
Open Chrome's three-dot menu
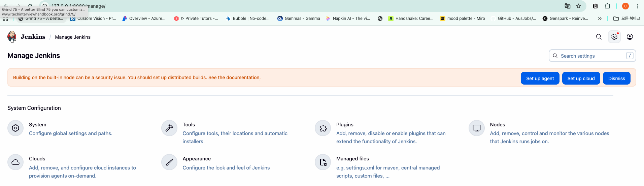pos(638,6)
